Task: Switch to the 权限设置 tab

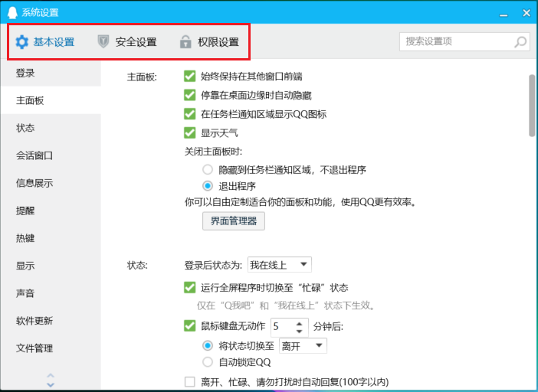Action: point(209,42)
